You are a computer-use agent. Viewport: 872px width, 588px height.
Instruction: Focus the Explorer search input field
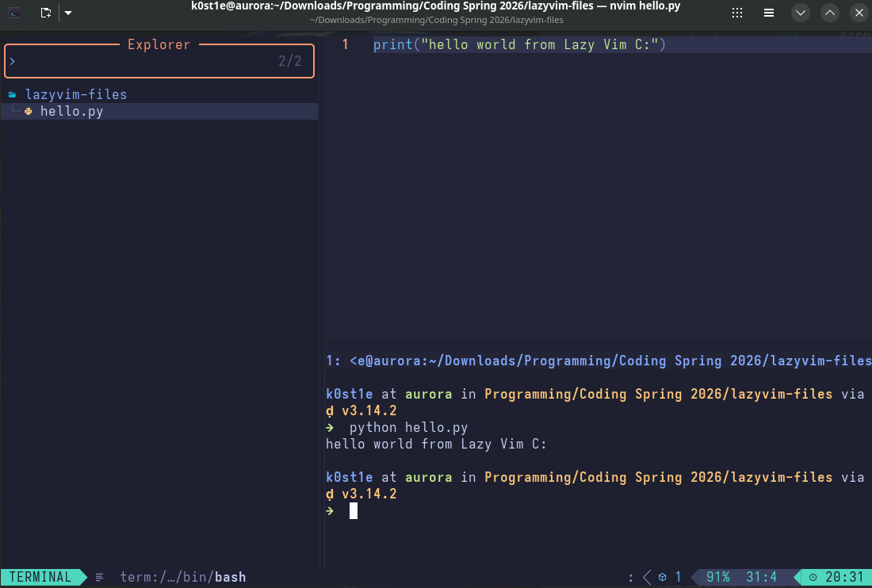(x=159, y=61)
